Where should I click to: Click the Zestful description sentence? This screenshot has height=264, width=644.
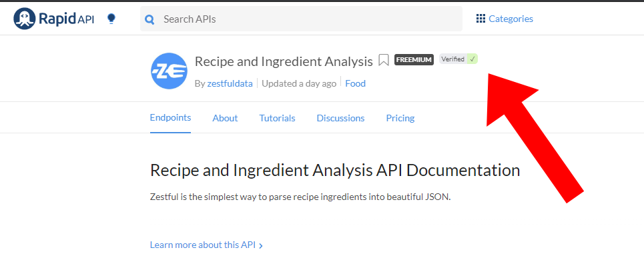pyautogui.click(x=300, y=197)
